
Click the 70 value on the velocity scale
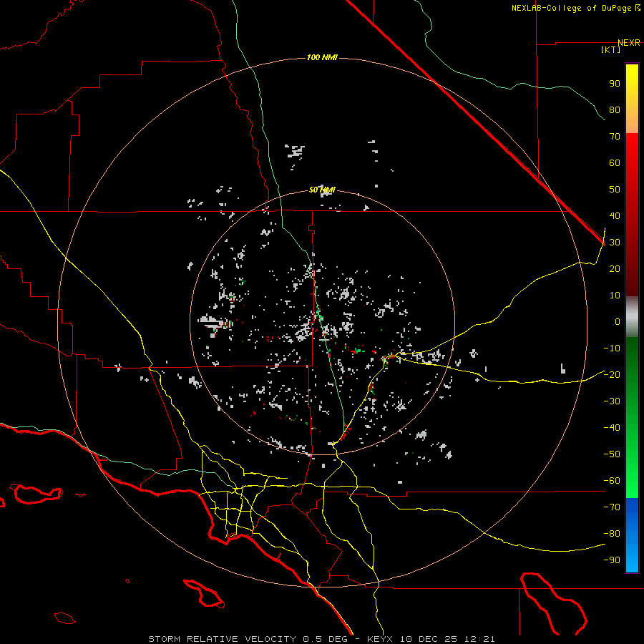[615, 137]
